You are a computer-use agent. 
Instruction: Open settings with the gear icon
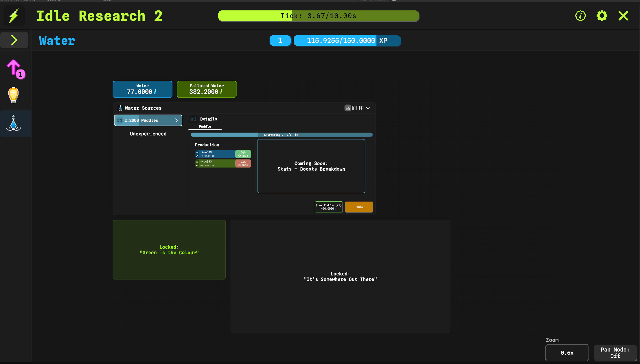[x=602, y=16]
